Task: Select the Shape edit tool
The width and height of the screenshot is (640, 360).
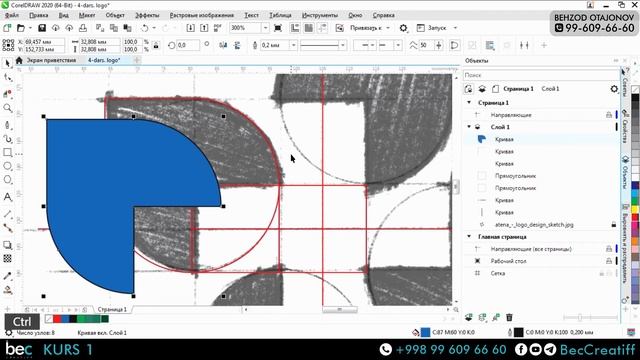Action: click(x=7, y=78)
